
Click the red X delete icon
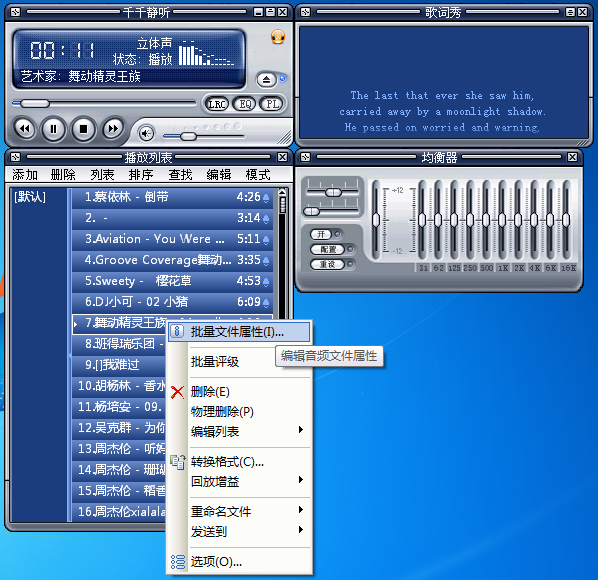[177, 392]
